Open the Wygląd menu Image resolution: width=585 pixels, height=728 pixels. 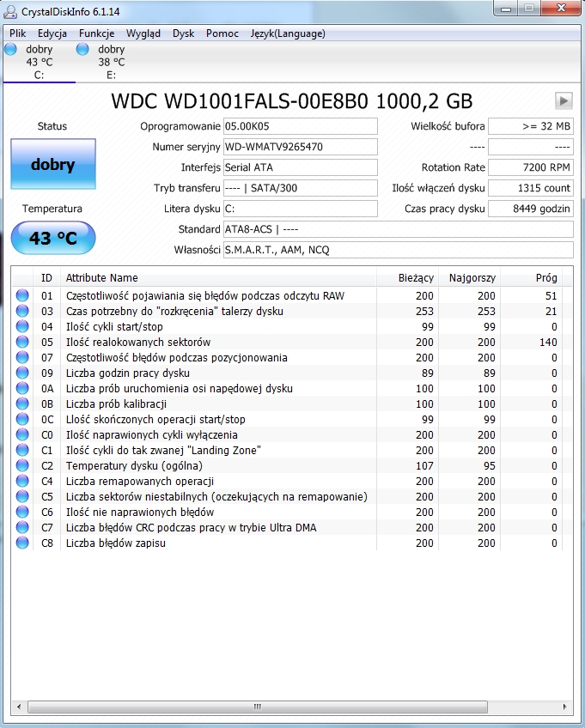point(143,33)
